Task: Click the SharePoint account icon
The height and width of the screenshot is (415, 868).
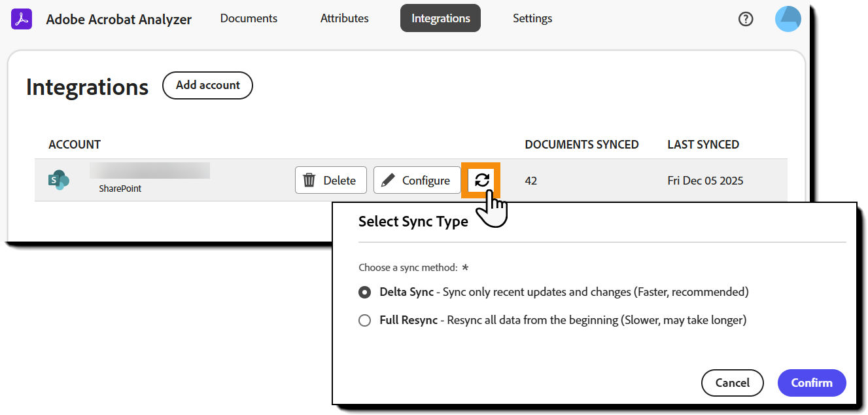Action: click(58, 179)
